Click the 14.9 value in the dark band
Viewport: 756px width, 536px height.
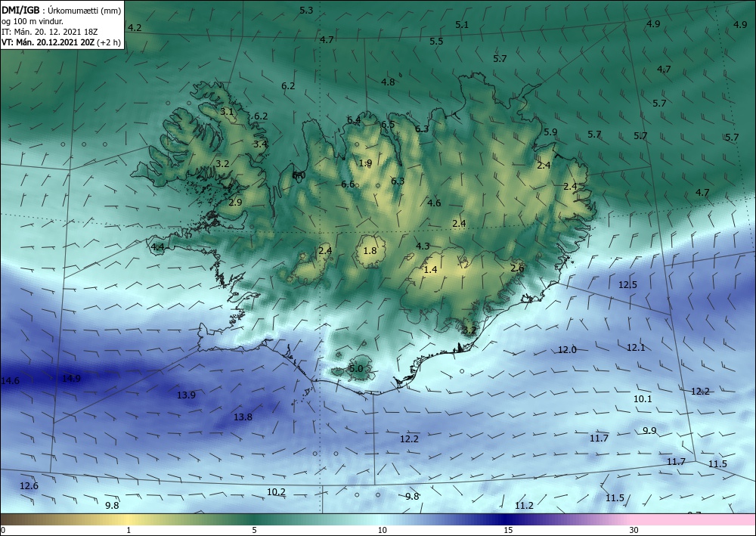coord(71,379)
